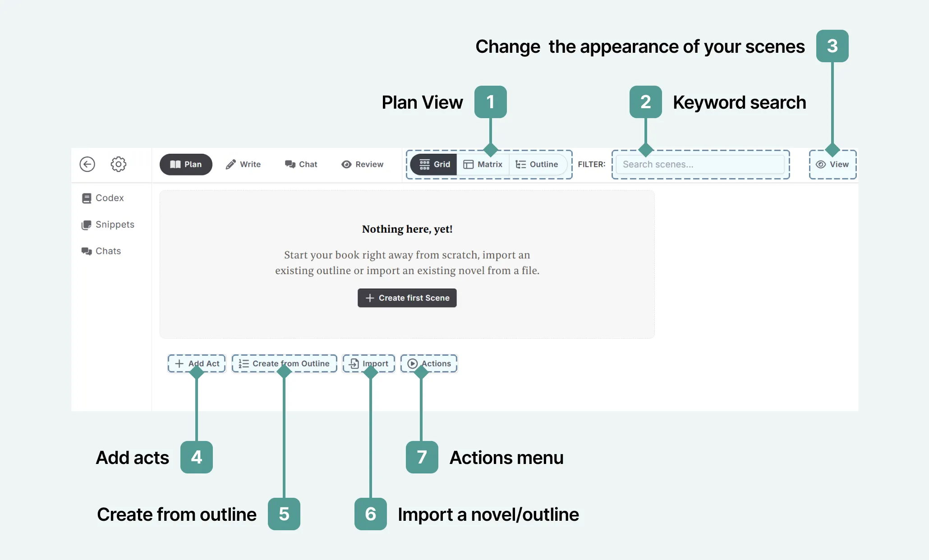Toggle the View appearance options

(832, 164)
